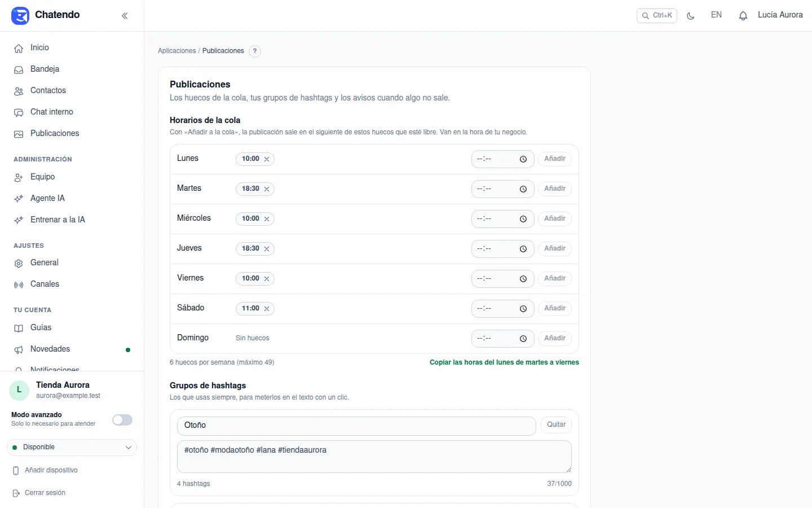This screenshot has width=812, height=508.
Task: Open the clock picker for Jueves
Action: pos(523,249)
